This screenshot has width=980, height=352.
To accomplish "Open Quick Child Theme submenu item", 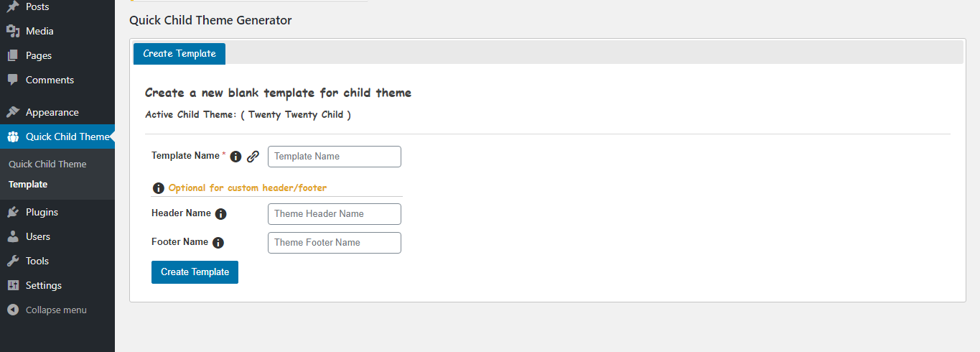I will pyautogui.click(x=47, y=164).
